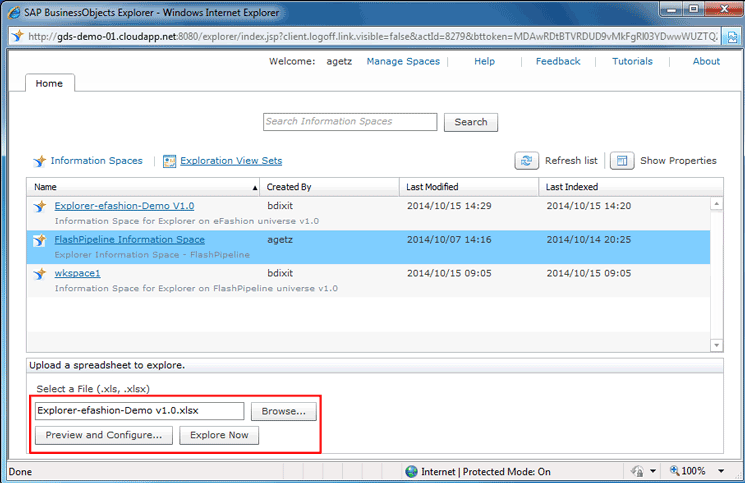The image size is (745, 483).
Task: Select the Home tab
Action: (49, 83)
